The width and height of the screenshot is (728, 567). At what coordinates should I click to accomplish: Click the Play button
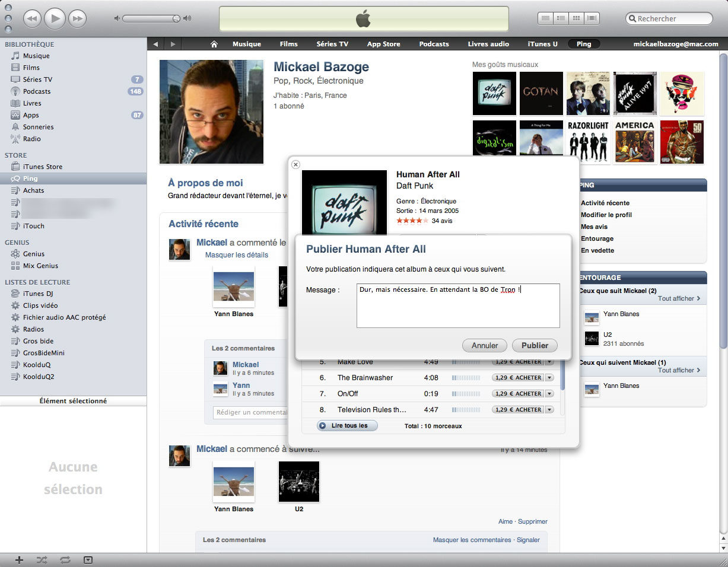(x=55, y=19)
